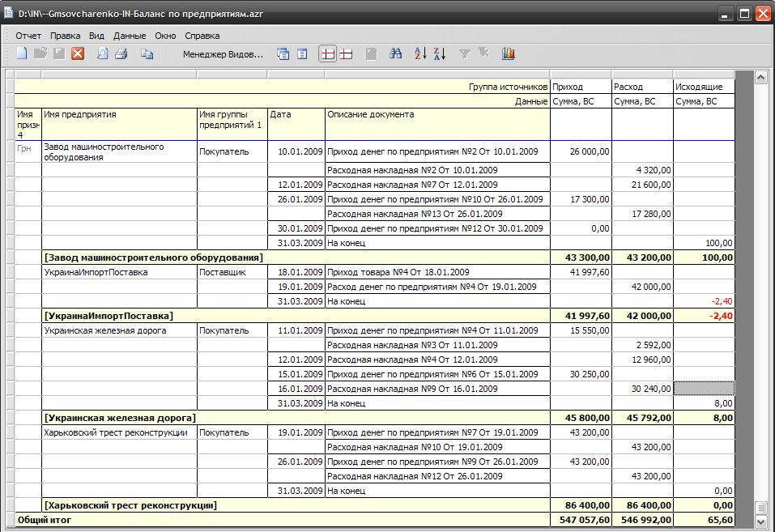
Task: Select the 26 000,00 income cell
Action: tap(581, 151)
